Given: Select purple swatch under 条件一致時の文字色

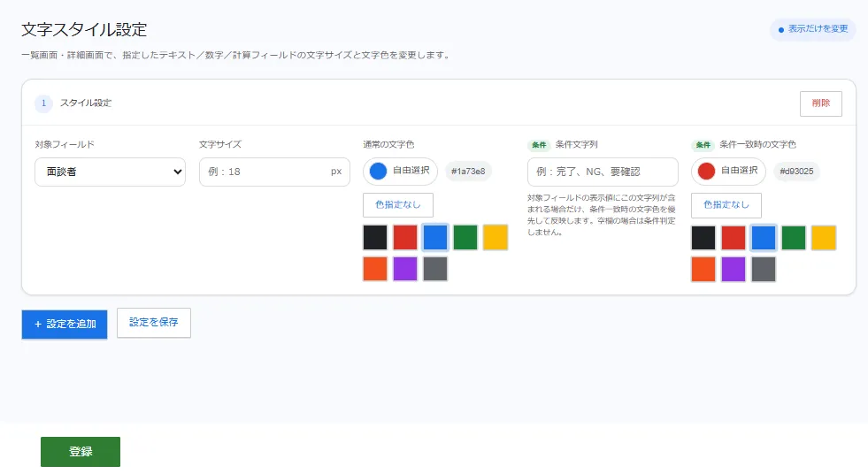Looking at the screenshot, I should 734,270.
